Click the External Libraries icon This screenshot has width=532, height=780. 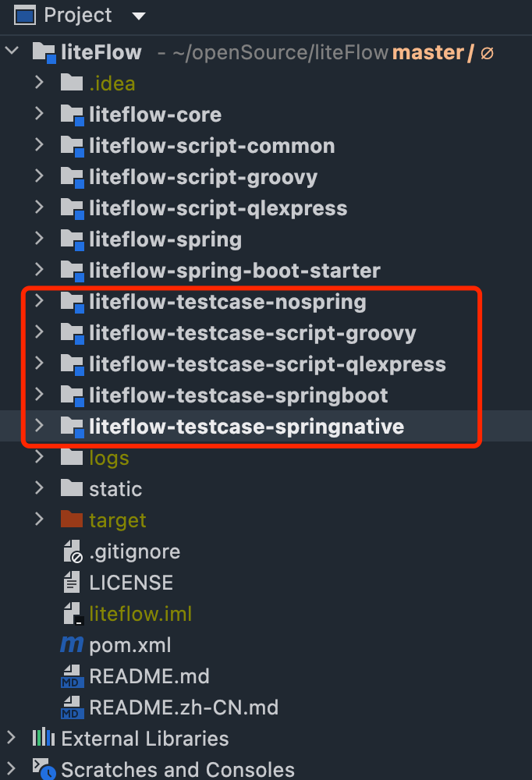click(x=43, y=738)
